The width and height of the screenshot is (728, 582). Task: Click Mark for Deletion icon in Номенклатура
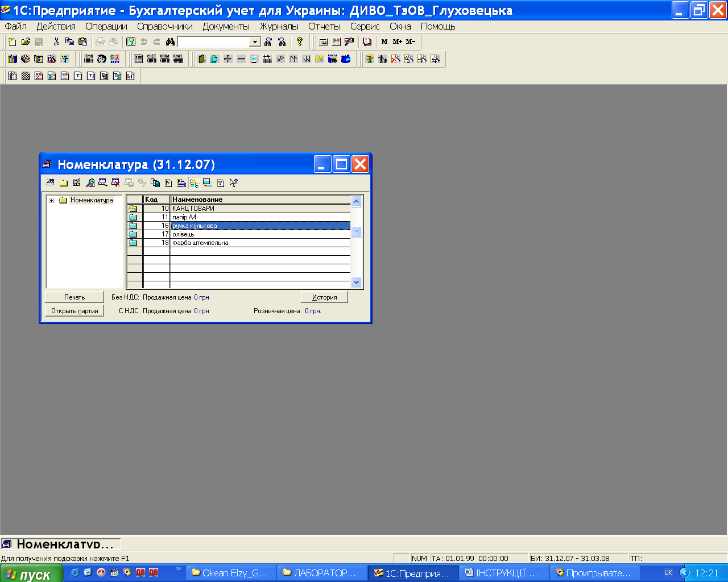[116, 182]
